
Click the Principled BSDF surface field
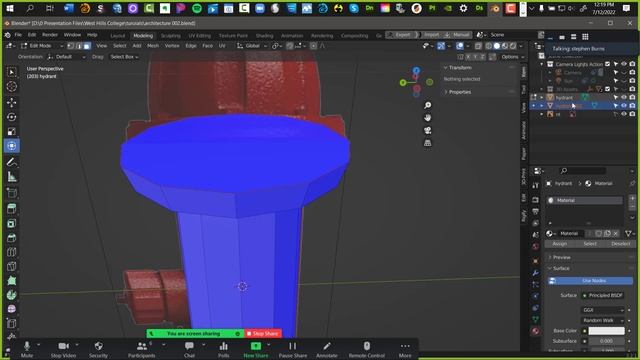pyautogui.click(x=603, y=296)
